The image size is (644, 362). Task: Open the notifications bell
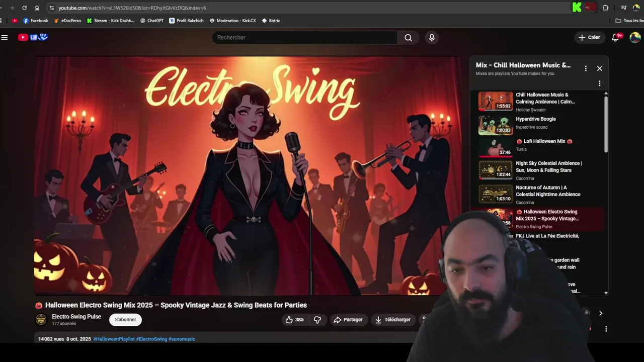click(x=615, y=38)
